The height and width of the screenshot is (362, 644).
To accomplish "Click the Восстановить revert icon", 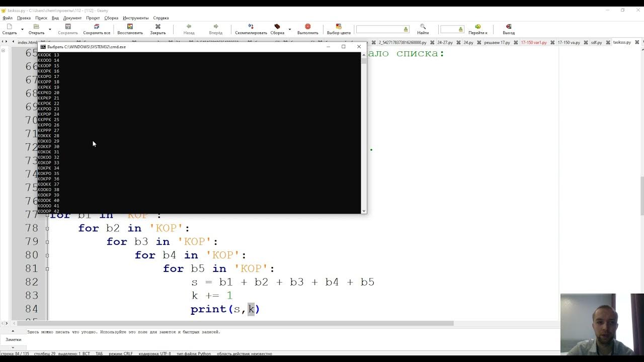I will point(130,27).
